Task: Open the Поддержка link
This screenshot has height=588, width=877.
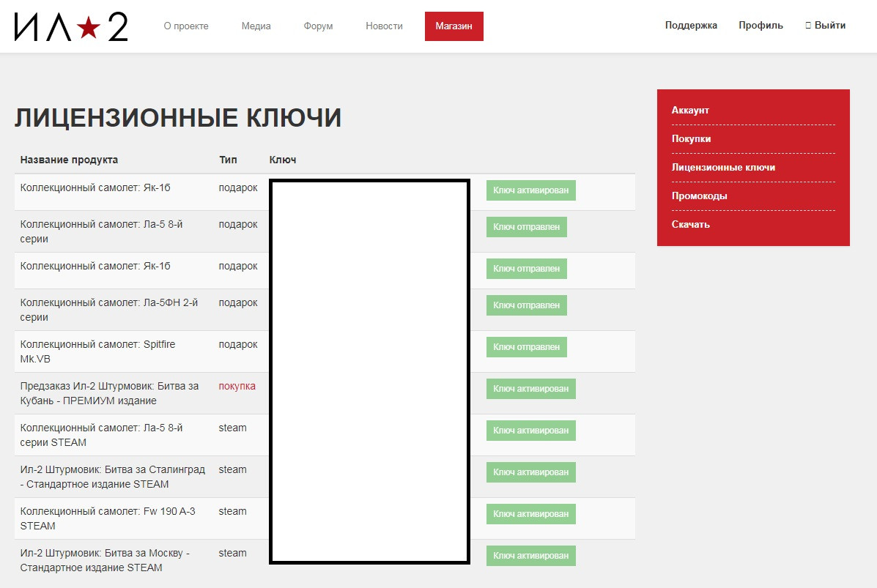Action: (x=691, y=25)
